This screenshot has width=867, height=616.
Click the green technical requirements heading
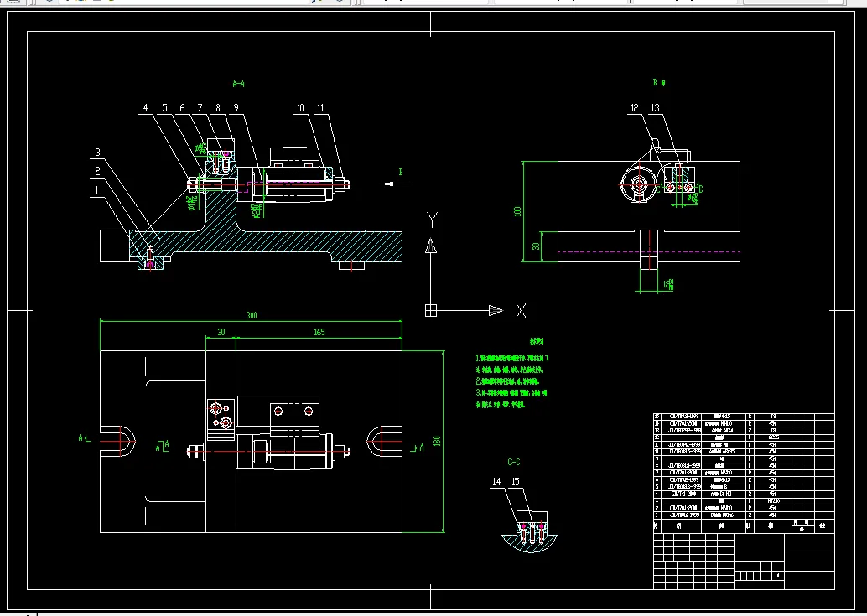[537, 341]
